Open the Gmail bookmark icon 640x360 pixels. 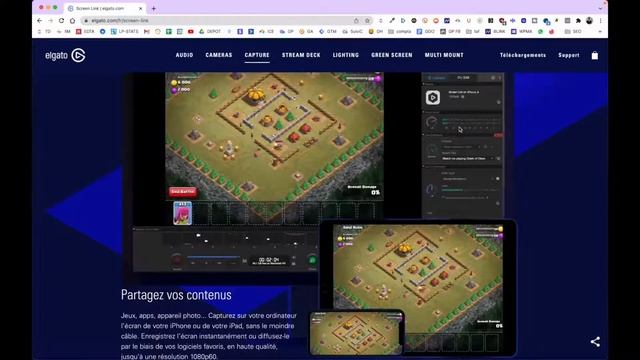click(147, 31)
